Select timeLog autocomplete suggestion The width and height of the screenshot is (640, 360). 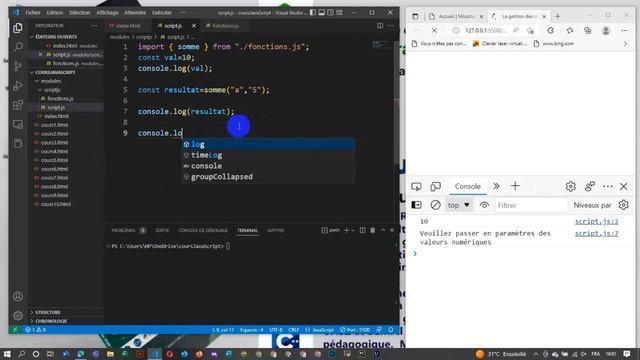268,155
